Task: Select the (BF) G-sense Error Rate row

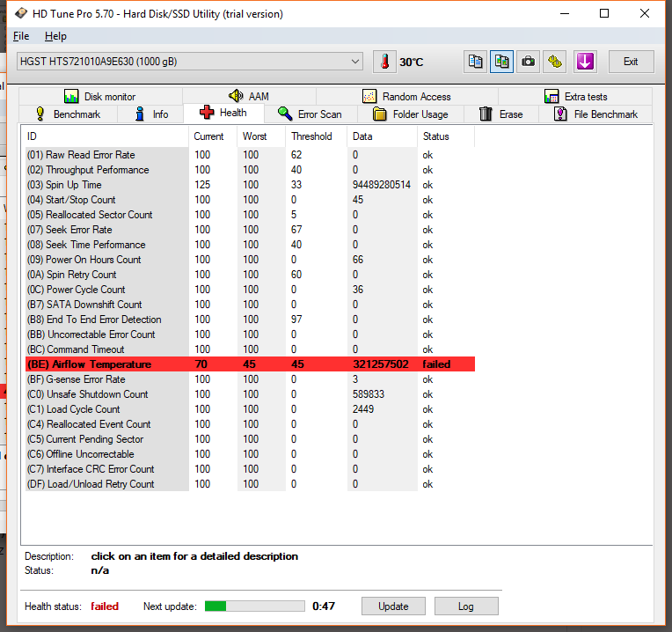Action: coord(250,379)
